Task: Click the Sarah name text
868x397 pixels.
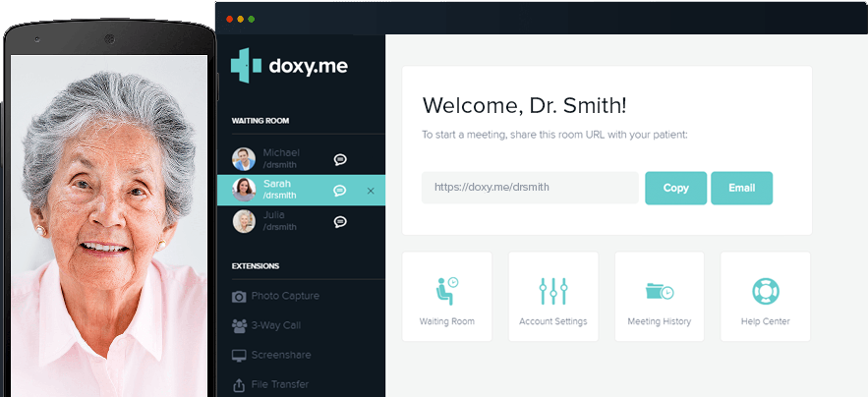Action: [x=277, y=184]
